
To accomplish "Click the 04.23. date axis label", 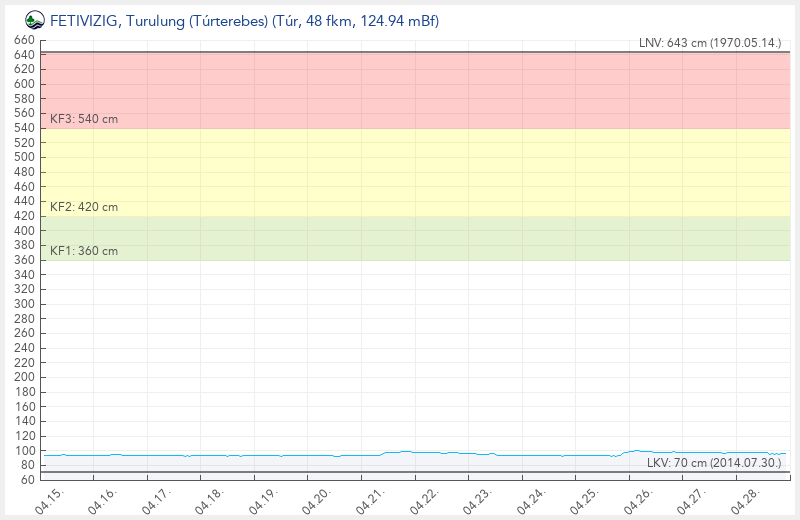I will (x=478, y=499).
